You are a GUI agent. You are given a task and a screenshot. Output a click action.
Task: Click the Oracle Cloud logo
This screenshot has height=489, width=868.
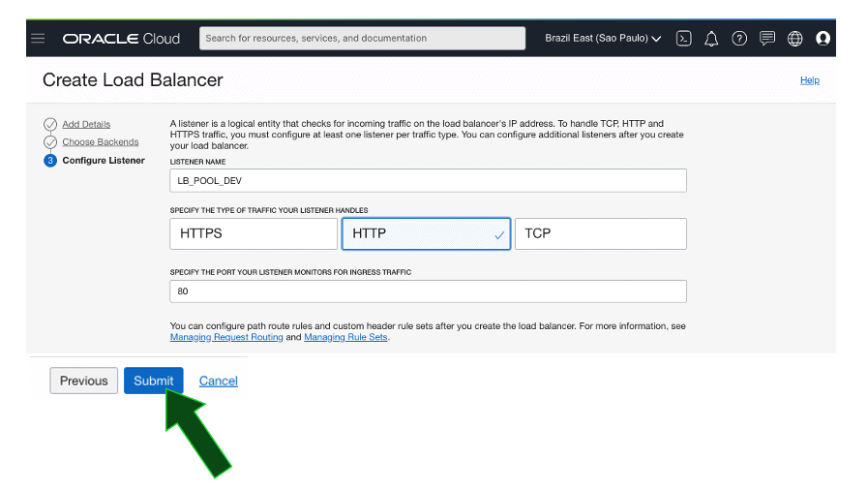tap(121, 39)
